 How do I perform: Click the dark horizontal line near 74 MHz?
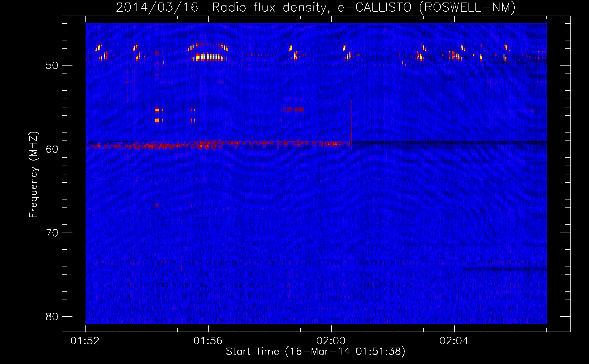505,269
